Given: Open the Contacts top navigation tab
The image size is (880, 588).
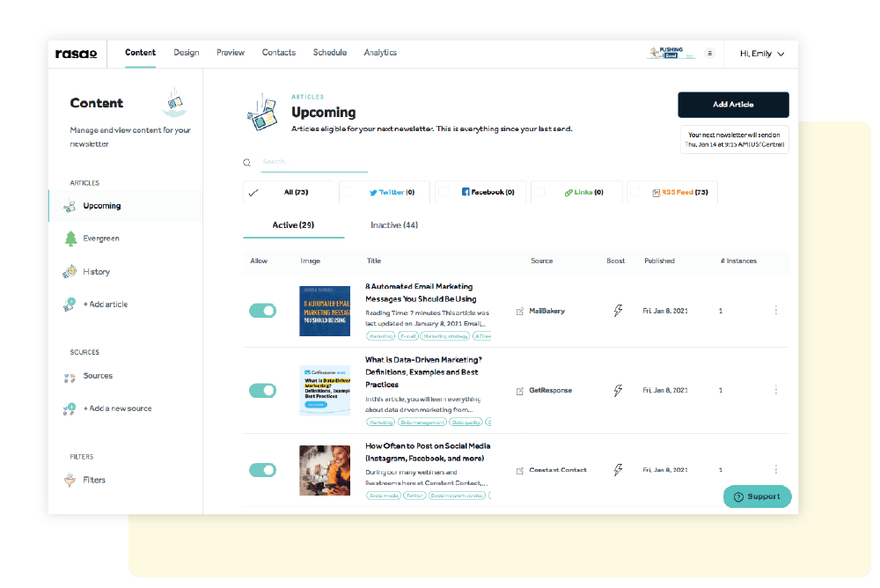Looking at the screenshot, I should 279,53.
